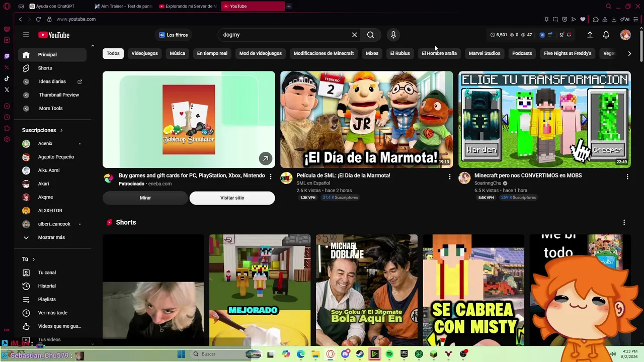Select the 'Podcasts' filter chip
Screen dimensions: 644x362
click(x=522, y=53)
